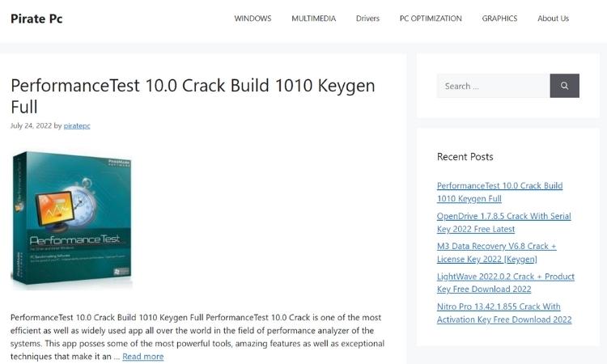Viewport: 607px width, 364px height.
Task: Open recent post Nitro Pro 13.42.1.855
Action: (x=504, y=313)
